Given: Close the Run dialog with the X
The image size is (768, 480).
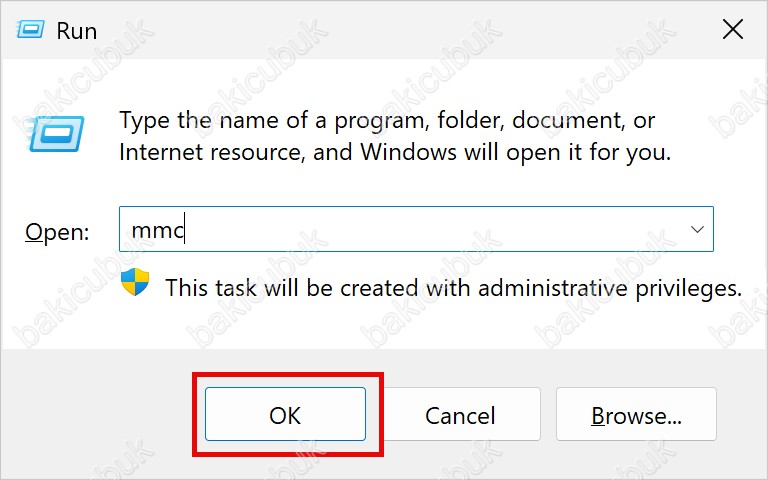Looking at the screenshot, I should click(733, 30).
